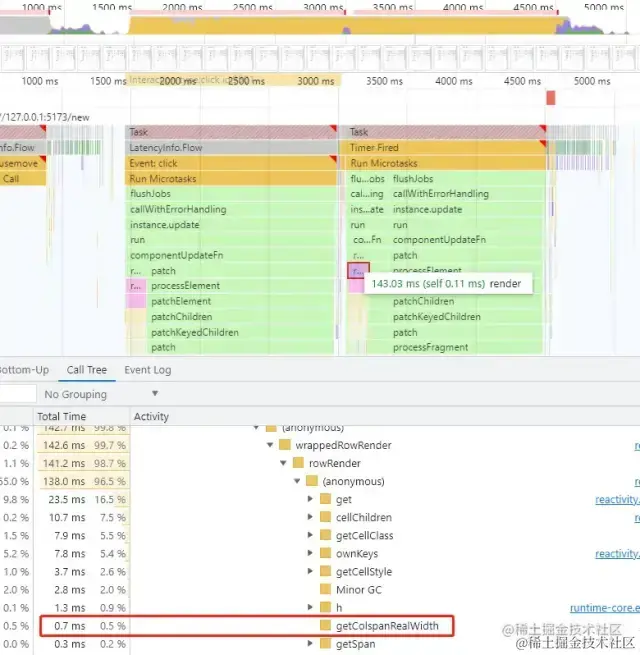640x655 pixels.
Task: Select the Timer Fired flame bar
Action: coord(446,147)
